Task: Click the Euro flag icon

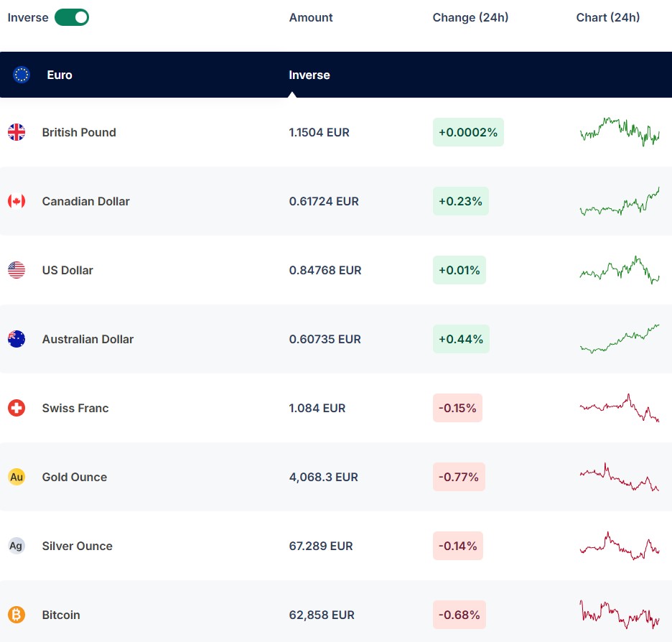Action: pos(22,75)
